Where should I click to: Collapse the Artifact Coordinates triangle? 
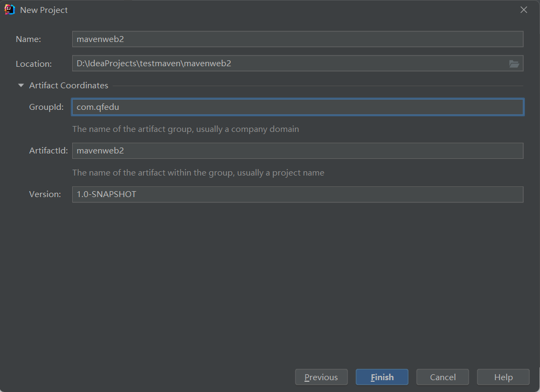(x=21, y=86)
